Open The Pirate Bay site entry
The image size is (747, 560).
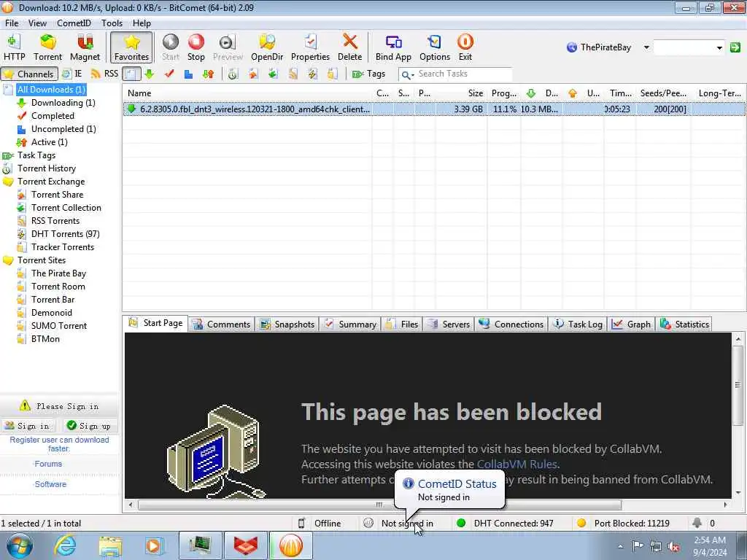(58, 273)
